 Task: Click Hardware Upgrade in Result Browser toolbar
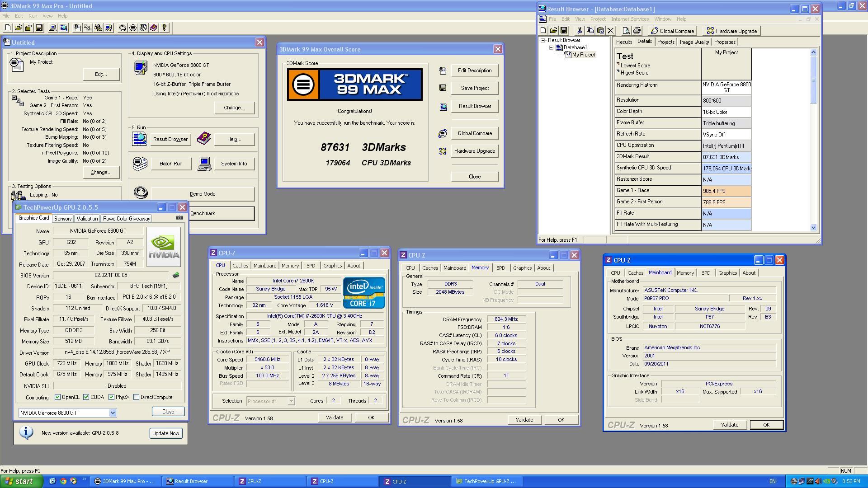click(x=731, y=31)
